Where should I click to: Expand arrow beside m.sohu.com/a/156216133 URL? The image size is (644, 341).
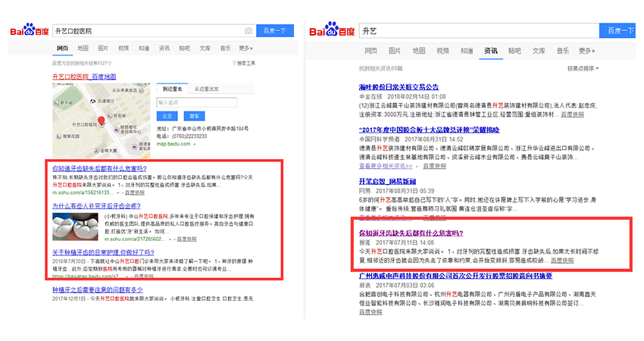pyautogui.click(x=118, y=192)
